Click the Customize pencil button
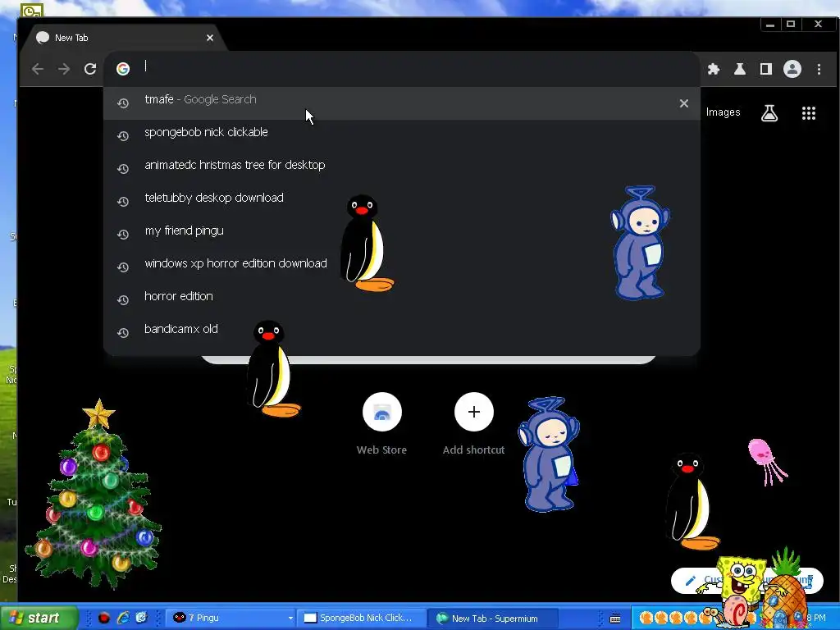 691,581
